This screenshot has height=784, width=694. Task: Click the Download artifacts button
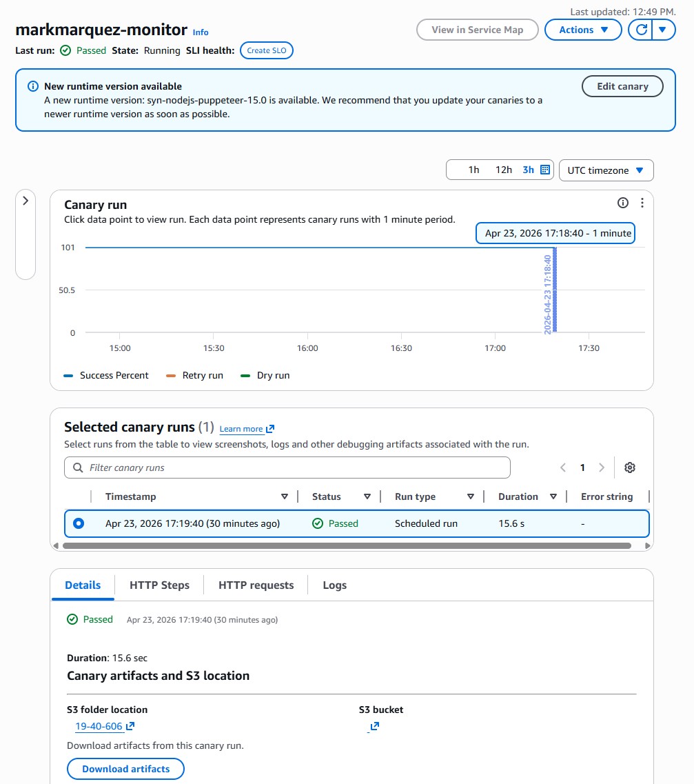[x=125, y=769]
